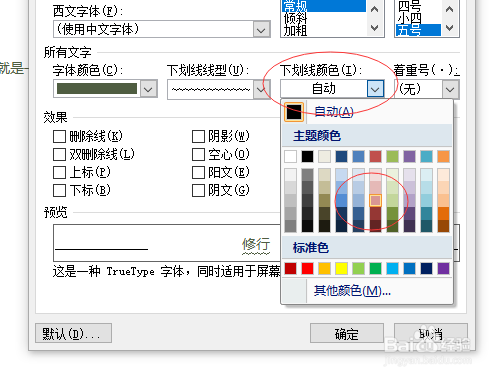Click the font size list scroll down arrow
The image size is (501, 378).
[449, 28]
